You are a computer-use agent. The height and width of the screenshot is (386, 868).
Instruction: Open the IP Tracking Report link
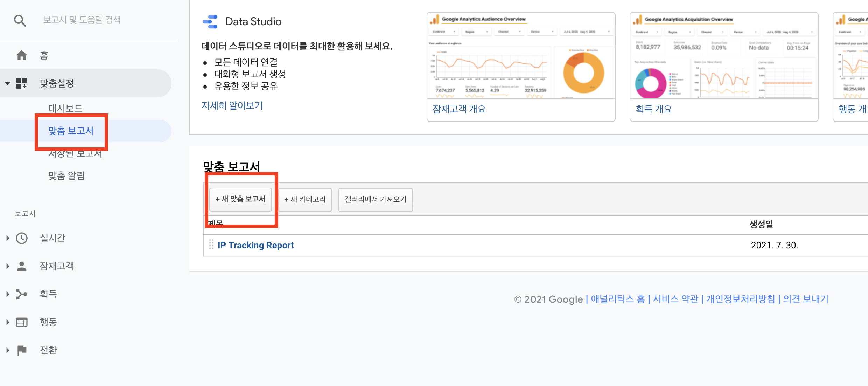[x=255, y=245]
